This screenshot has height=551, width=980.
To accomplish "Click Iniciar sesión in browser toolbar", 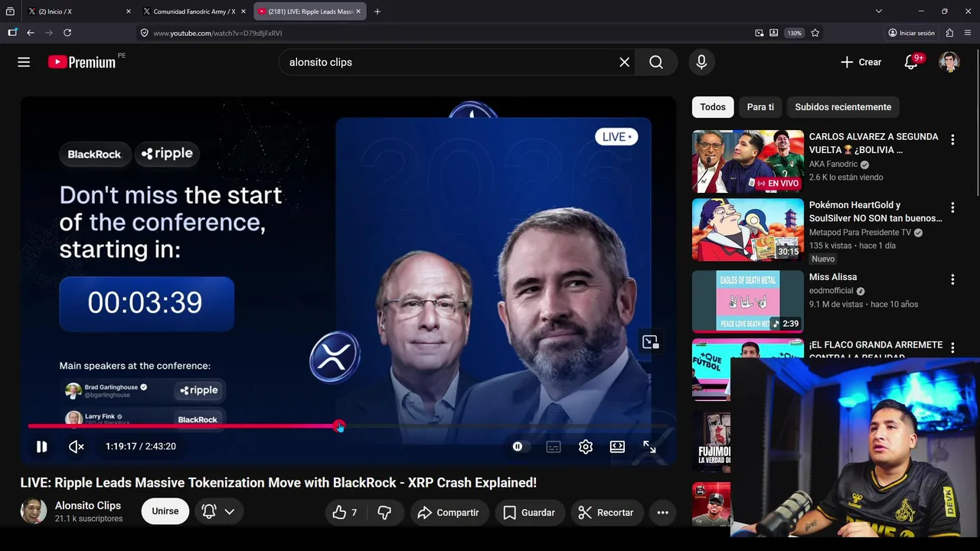I will (x=912, y=33).
